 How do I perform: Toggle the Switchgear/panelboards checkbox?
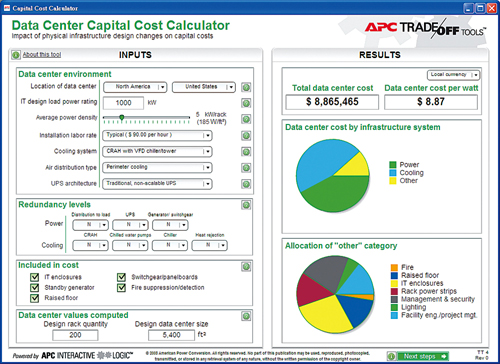[121, 277]
